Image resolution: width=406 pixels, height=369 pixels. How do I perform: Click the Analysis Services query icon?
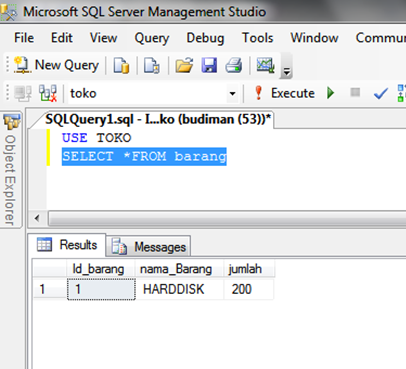pos(152,65)
